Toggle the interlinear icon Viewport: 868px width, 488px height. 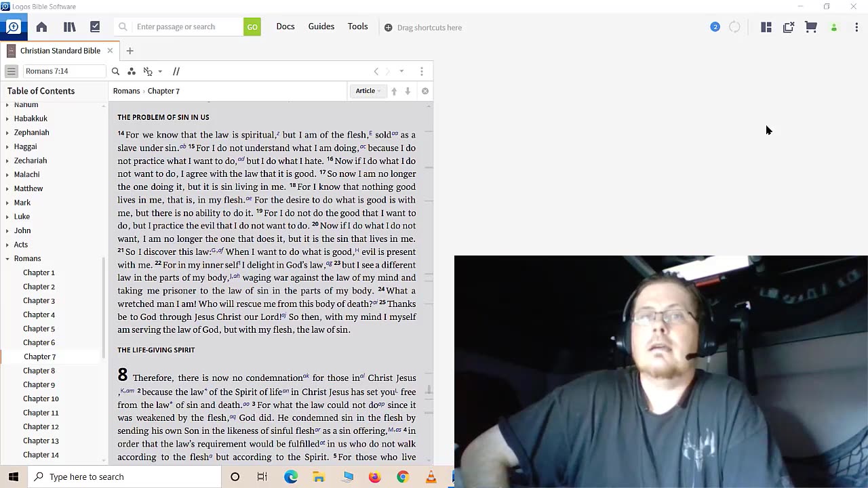tap(148, 71)
